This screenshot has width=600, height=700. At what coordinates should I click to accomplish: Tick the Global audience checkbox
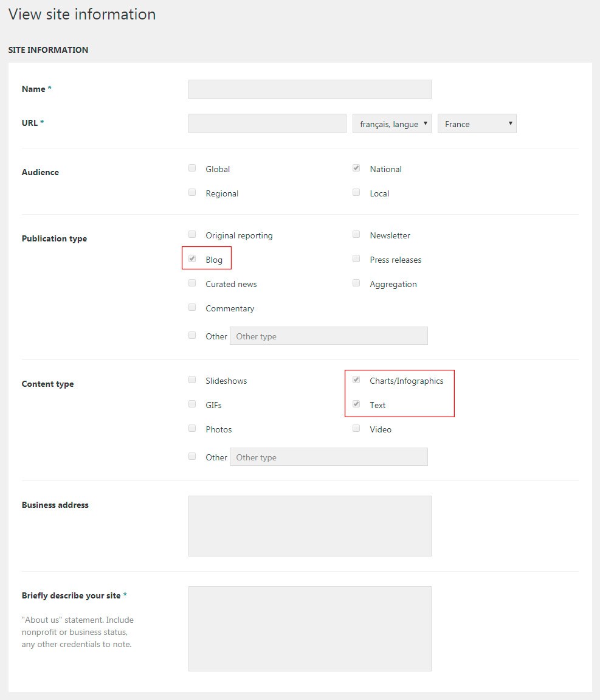click(x=192, y=168)
